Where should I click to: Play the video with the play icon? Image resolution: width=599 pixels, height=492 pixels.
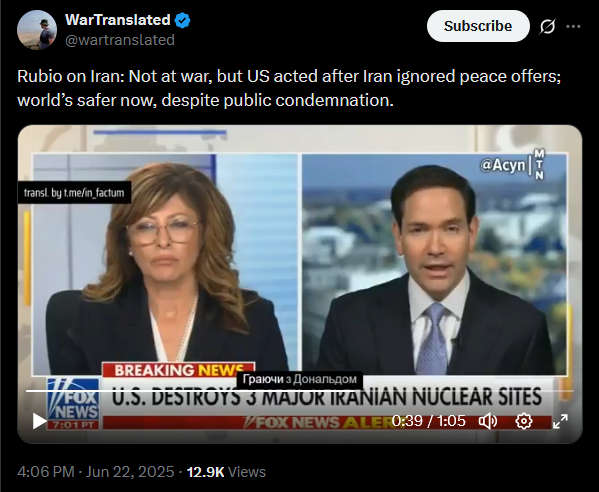click(39, 421)
